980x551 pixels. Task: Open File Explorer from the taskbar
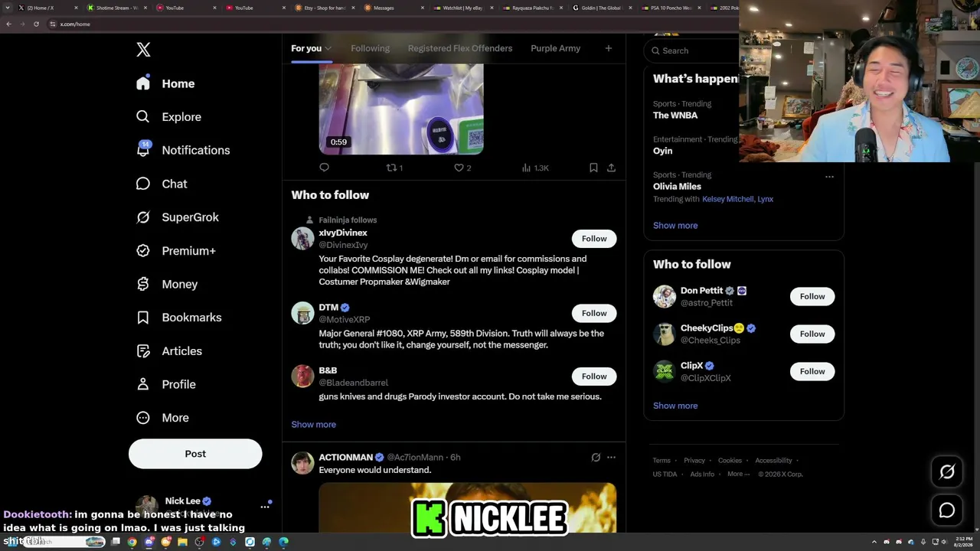click(182, 542)
